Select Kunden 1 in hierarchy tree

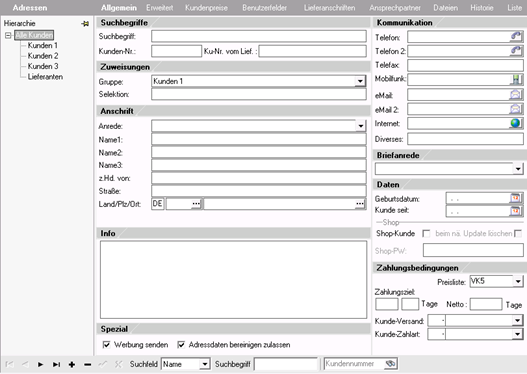(43, 45)
